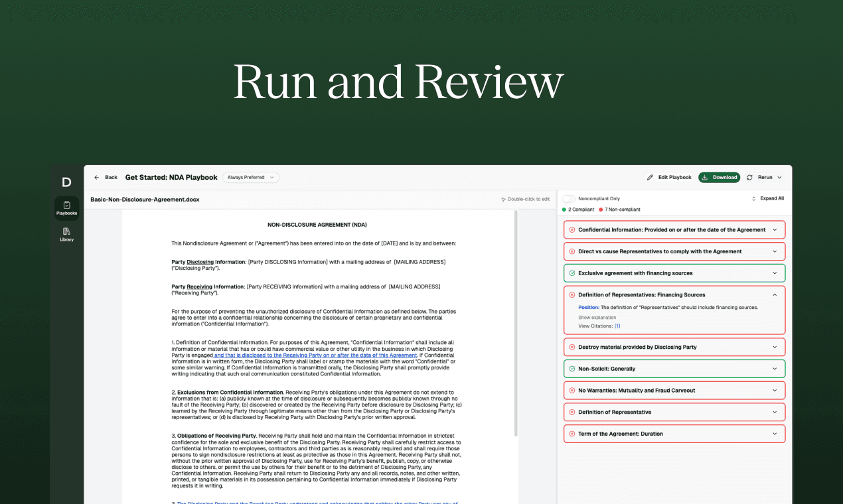Image resolution: width=843 pixels, height=504 pixels.
Task: Expand the Destroy material provided by Disclosing Party item
Action: click(x=775, y=347)
